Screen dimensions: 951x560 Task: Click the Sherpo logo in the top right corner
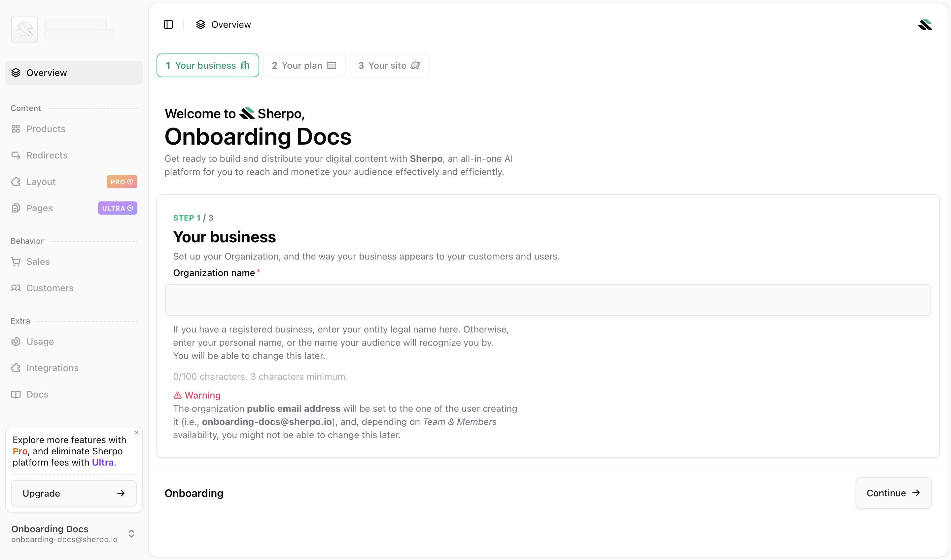point(925,24)
